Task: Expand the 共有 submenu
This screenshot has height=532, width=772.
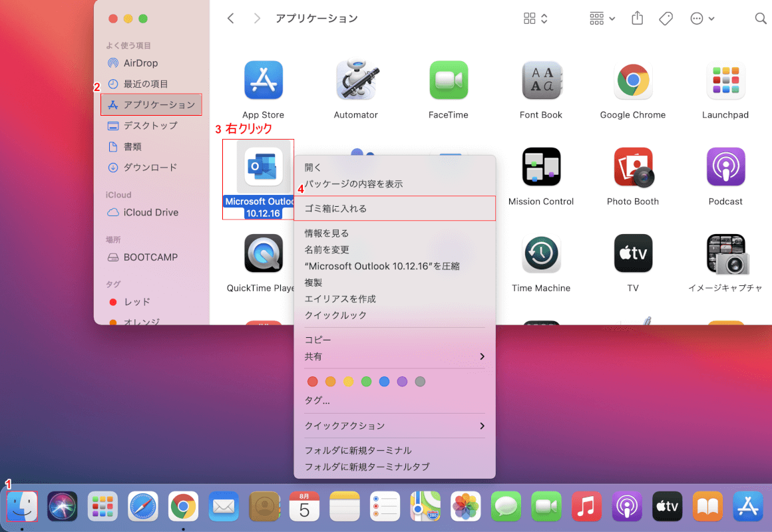Action: (x=395, y=356)
